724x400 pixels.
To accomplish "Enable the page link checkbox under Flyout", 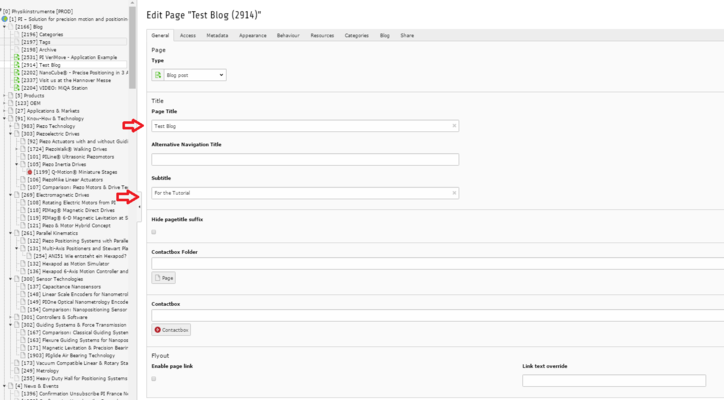I will (154, 379).
